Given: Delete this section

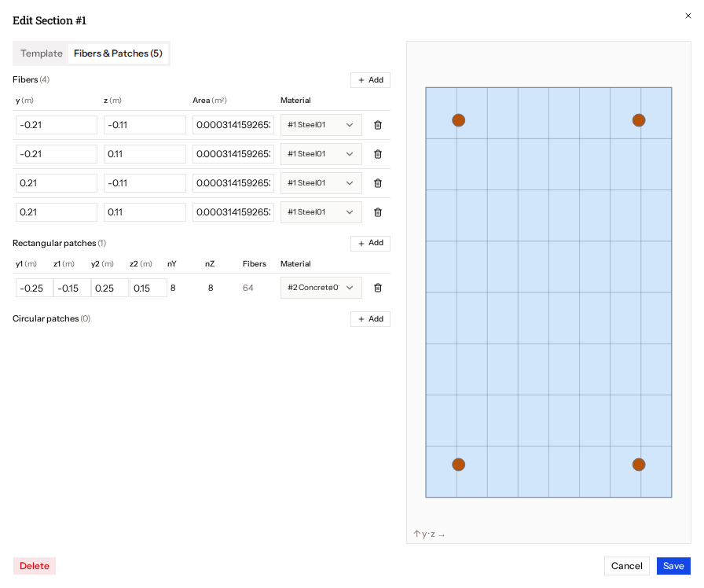Looking at the screenshot, I should 35,566.
